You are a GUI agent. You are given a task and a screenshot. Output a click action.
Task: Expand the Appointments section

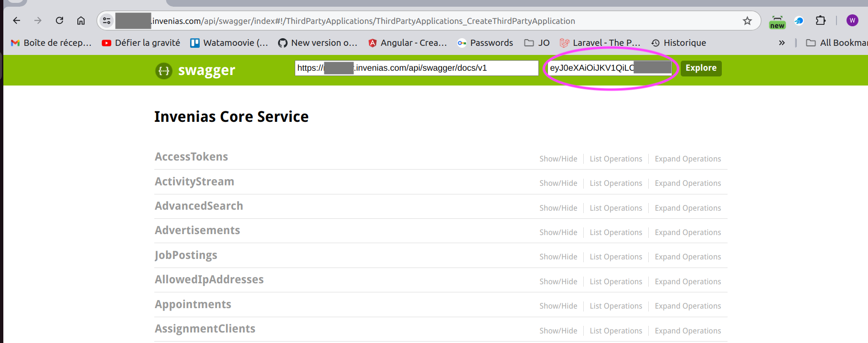coord(193,304)
